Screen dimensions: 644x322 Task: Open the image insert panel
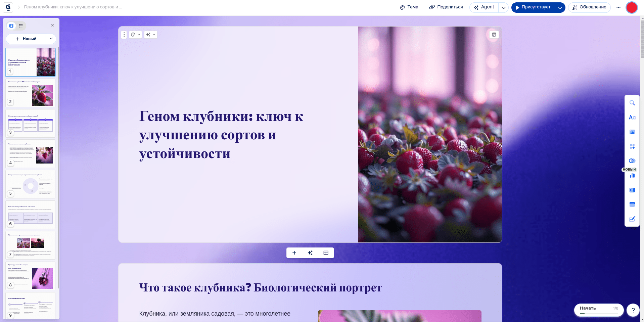point(632,132)
